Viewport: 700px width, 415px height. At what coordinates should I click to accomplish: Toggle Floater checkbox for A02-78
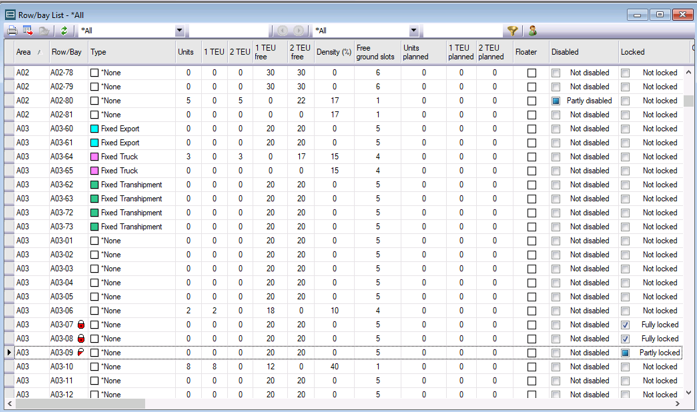coord(531,73)
